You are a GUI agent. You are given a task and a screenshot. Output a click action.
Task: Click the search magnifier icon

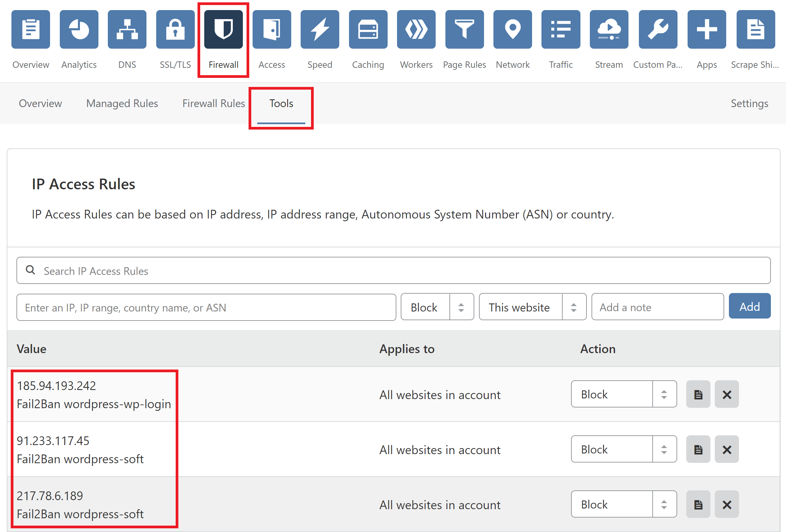pyautogui.click(x=31, y=270)
